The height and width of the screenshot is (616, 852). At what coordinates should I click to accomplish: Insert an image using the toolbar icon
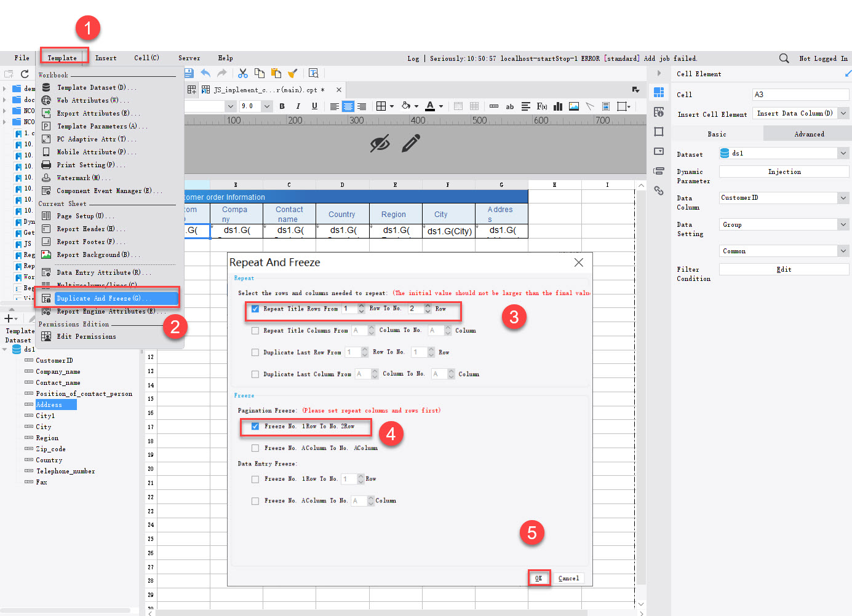(573, 106)
